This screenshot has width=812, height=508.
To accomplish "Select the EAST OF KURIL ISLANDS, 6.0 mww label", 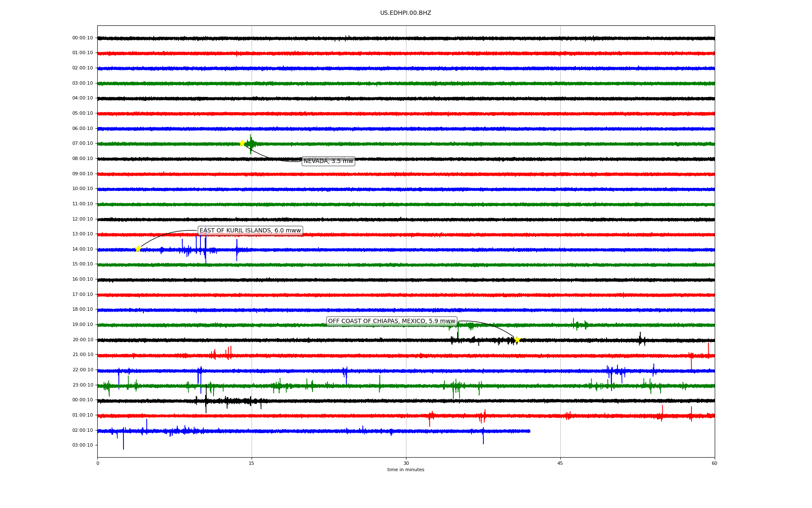I will click(x=250, y=231).
